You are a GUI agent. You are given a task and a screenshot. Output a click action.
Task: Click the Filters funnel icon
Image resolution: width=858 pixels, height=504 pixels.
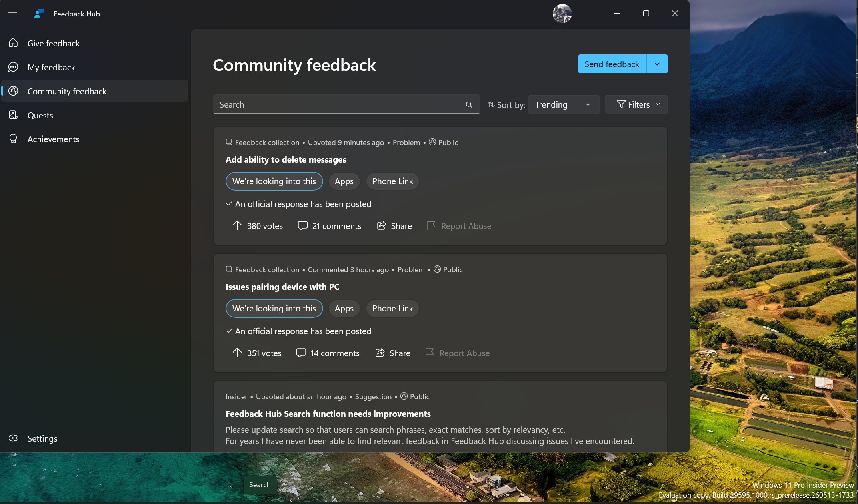(x=621, y=104)
